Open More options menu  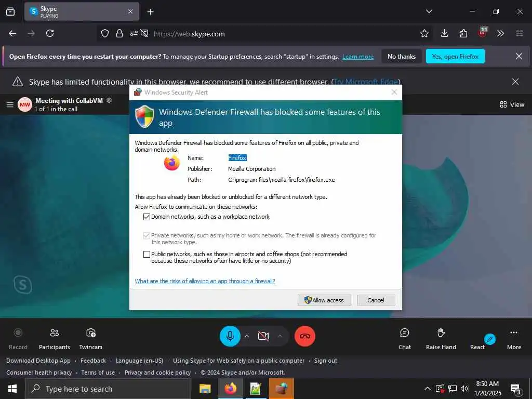click(514, 338)
